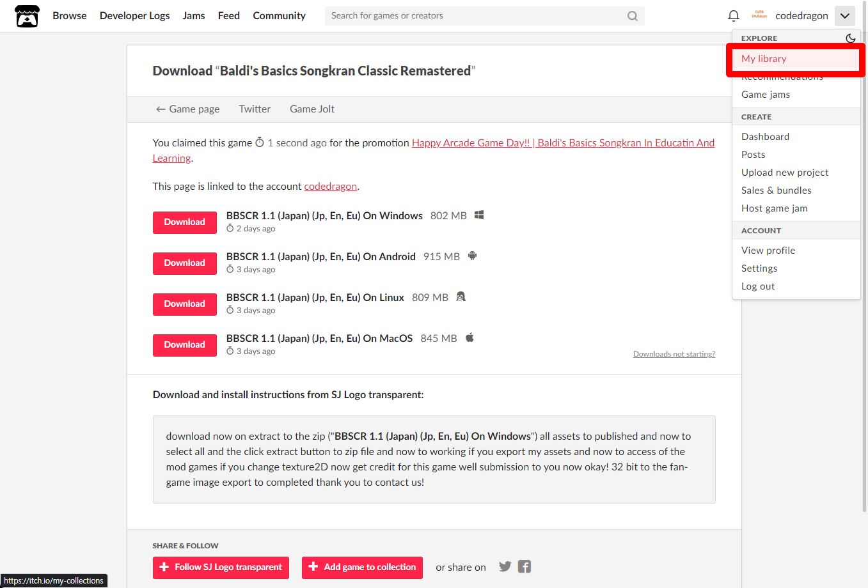Open Downloads not starting? help link
868x588 pixels.
(674, 354)
